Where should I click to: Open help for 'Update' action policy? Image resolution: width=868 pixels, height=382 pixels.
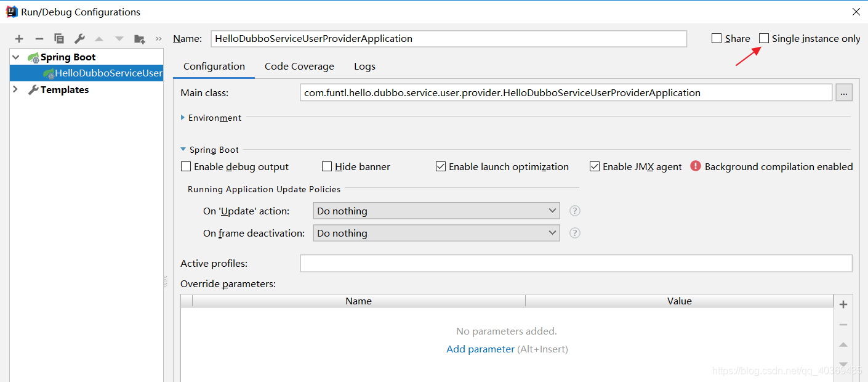[575, 211]
